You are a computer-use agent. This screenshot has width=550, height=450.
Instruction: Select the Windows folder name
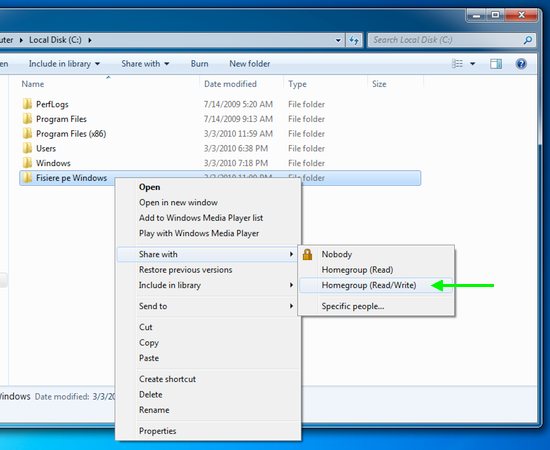pyautogui.click(x=53, y=163)
